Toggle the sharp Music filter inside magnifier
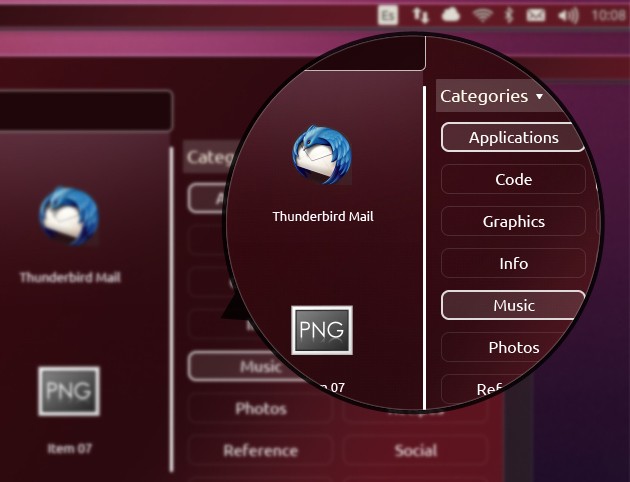This screenshot has height=482, width=630. coord(513,305)
